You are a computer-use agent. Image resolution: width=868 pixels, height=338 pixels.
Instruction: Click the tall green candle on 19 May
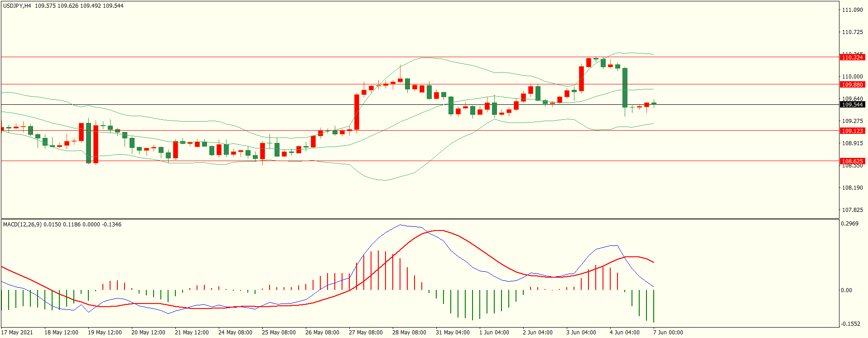(89, 142)
